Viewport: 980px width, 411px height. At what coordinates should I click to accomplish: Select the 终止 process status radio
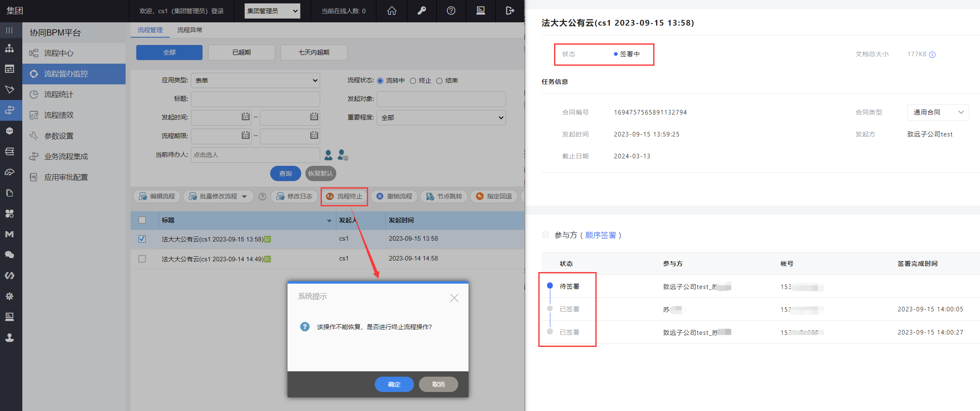click(413, 81)
